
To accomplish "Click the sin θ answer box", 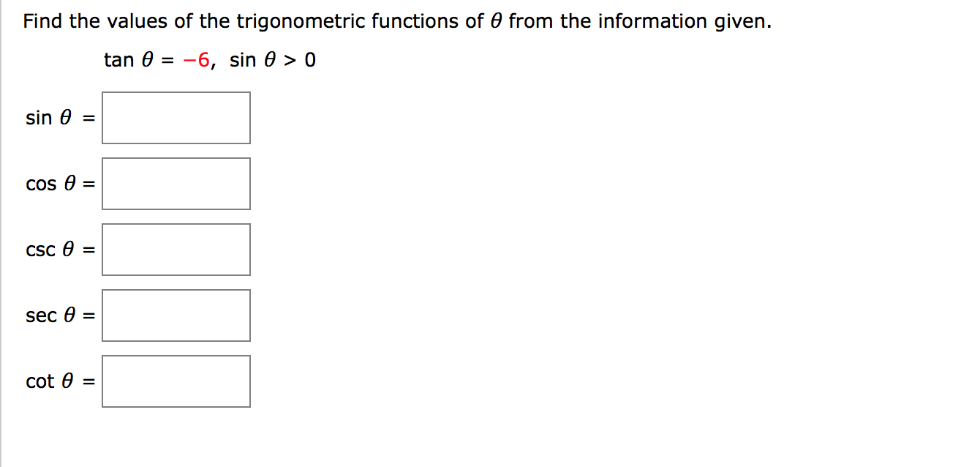I will 176,117.
